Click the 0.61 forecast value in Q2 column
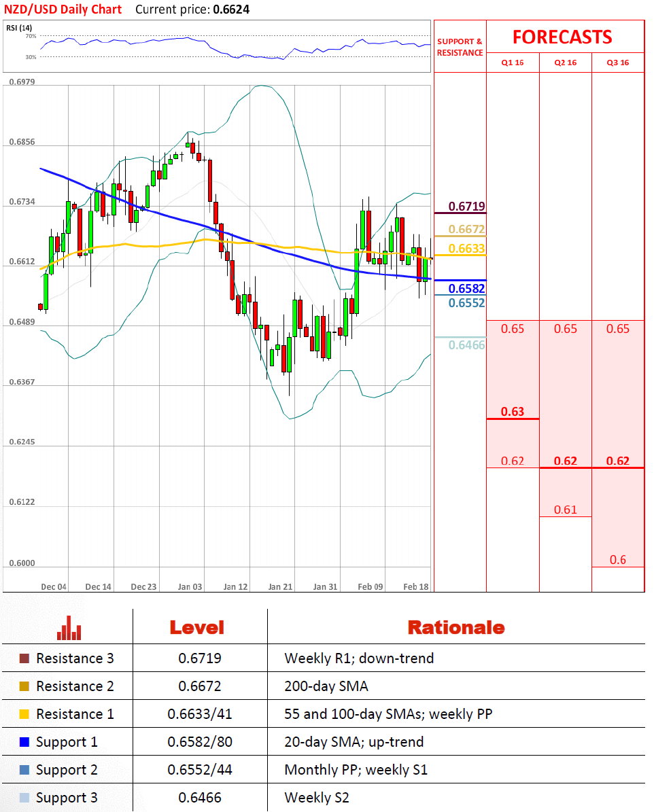Image resolution: width=654 pixels, height=812 pixels. pyautogui.click(x=566, y=510)
